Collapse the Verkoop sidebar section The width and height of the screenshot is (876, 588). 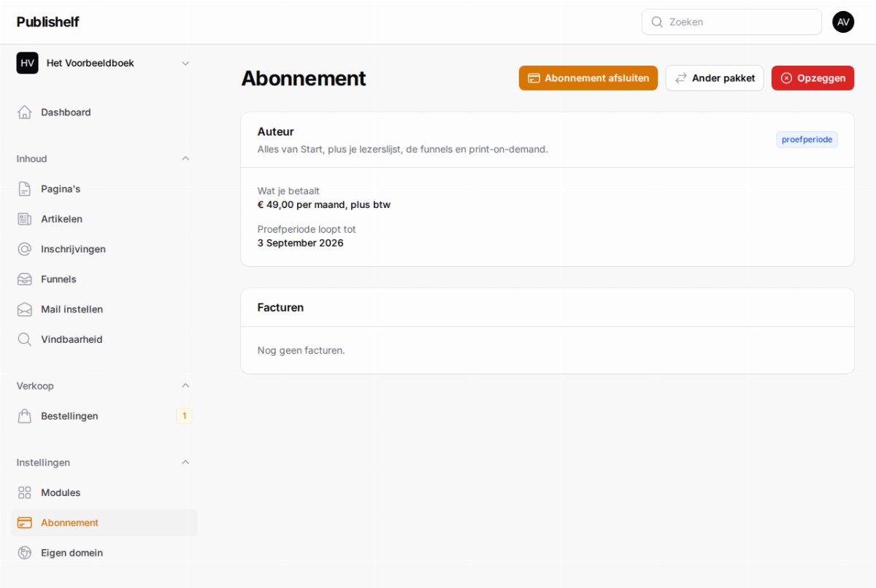tap(185, 385)
